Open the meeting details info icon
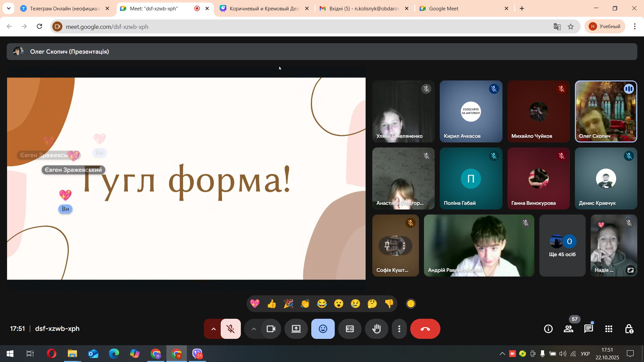 pos(548,329)
